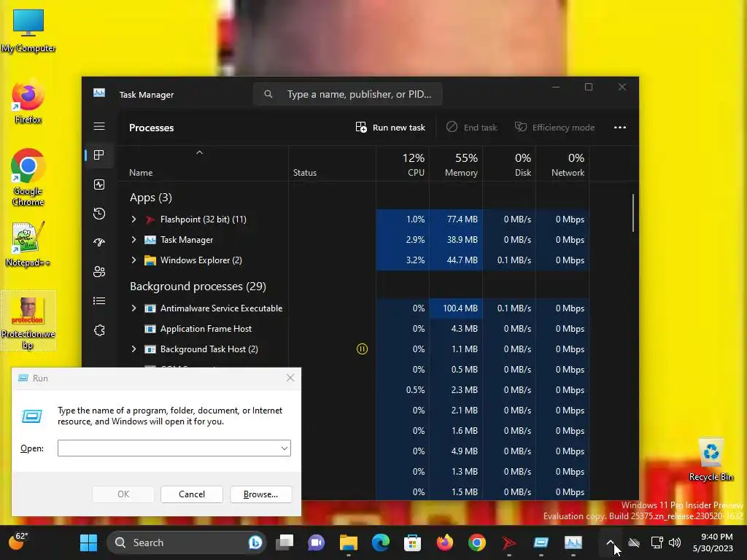Click the sort chevron above the Name column
This screenshot has height=560, width=747.
click(200, 152)
